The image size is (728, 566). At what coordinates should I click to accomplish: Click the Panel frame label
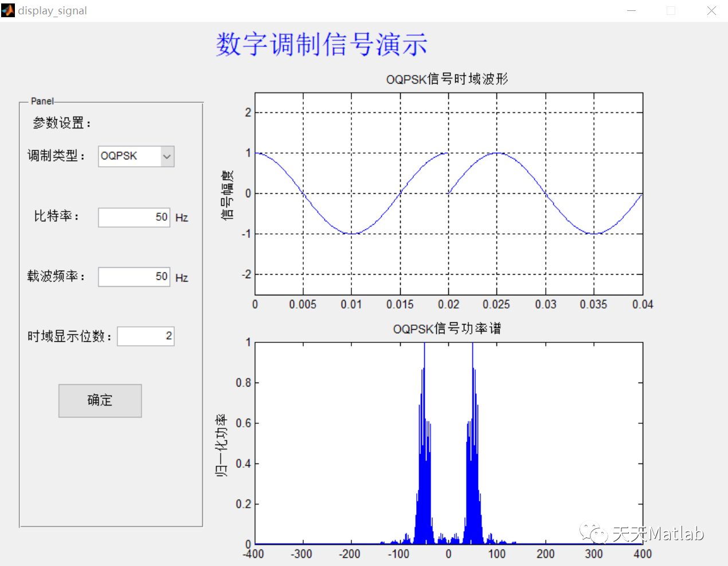pos(41,101)
